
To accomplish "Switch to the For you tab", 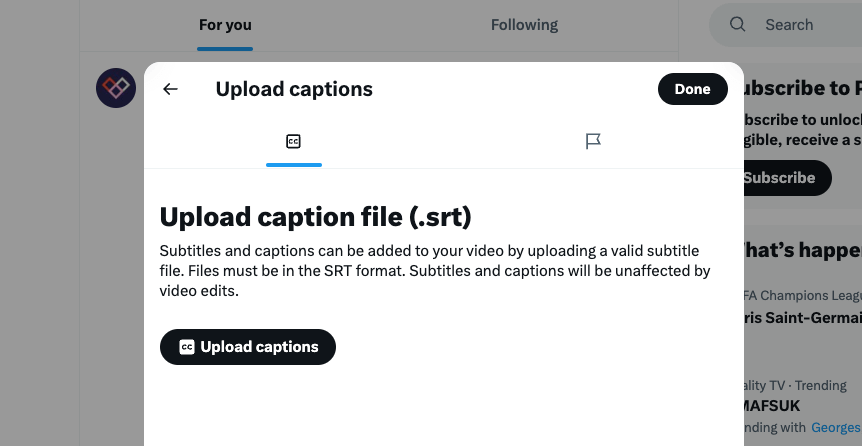I will (225, 25).
